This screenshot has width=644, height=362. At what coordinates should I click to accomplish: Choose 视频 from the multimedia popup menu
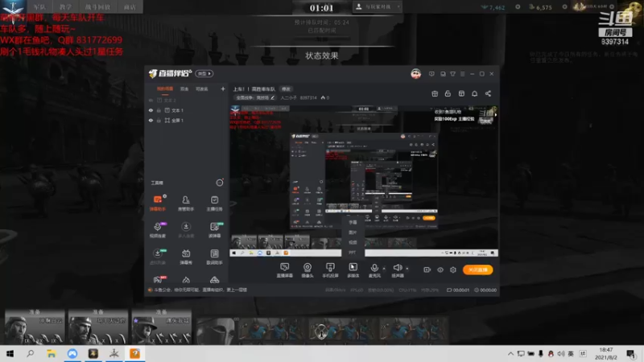353,242
